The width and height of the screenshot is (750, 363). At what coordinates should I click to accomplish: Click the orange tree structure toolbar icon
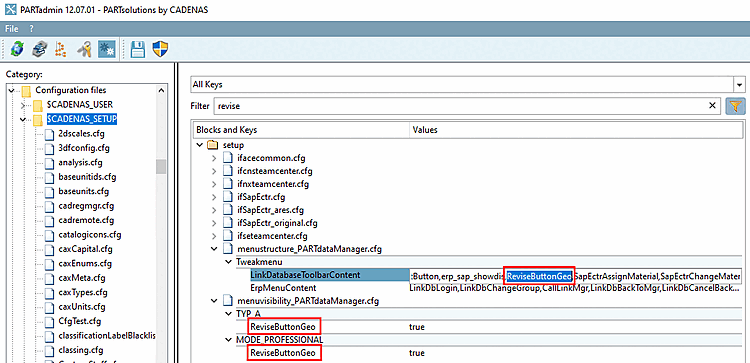click(61, 49)
